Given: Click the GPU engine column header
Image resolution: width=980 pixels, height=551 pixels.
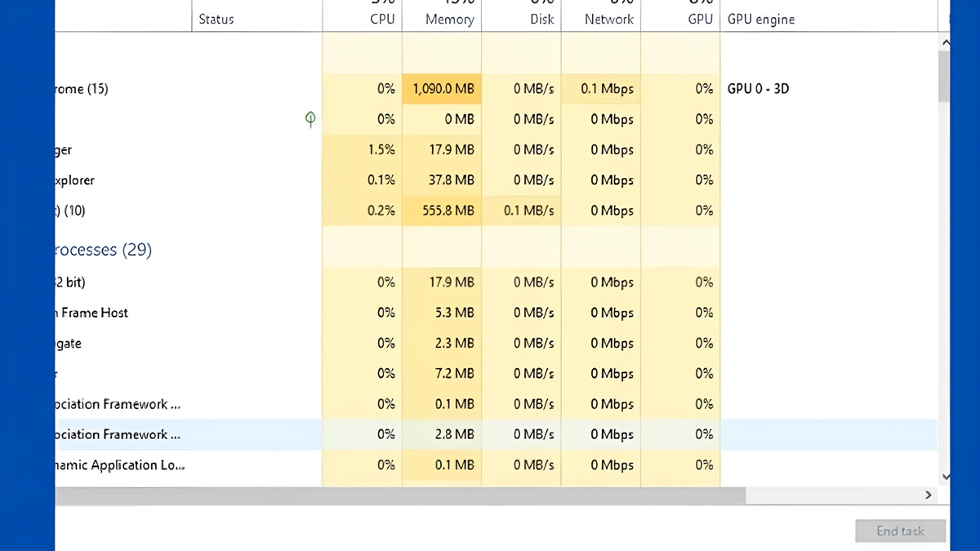Looking at the screenshot, I should 760,19.
